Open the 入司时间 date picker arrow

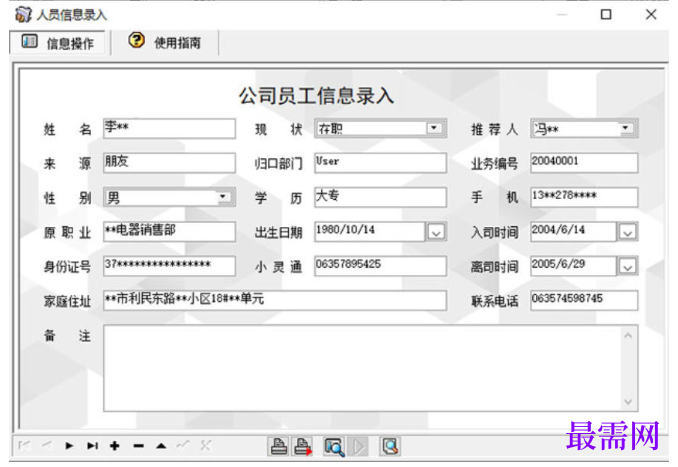(627, 233)
